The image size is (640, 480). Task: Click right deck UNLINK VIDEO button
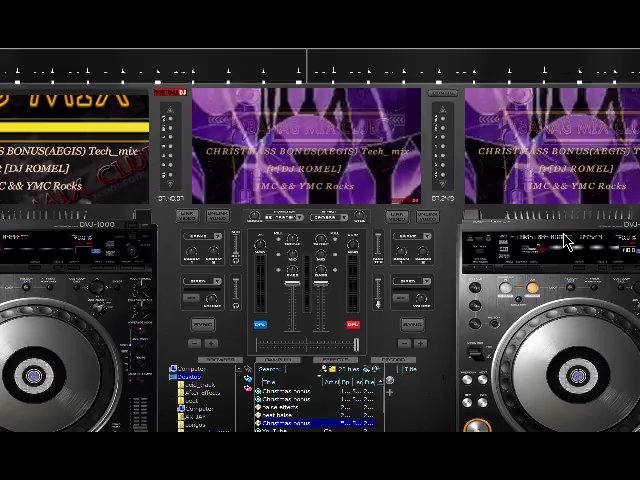[x=427, y=216]
